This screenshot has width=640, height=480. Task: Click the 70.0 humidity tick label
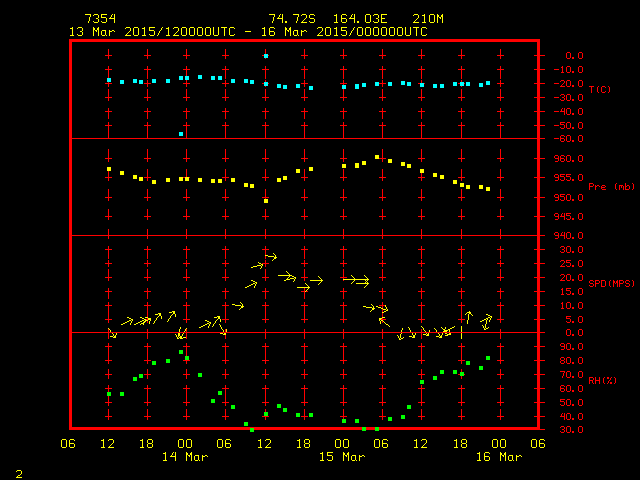pyautogui.click(x=571, y=375)
